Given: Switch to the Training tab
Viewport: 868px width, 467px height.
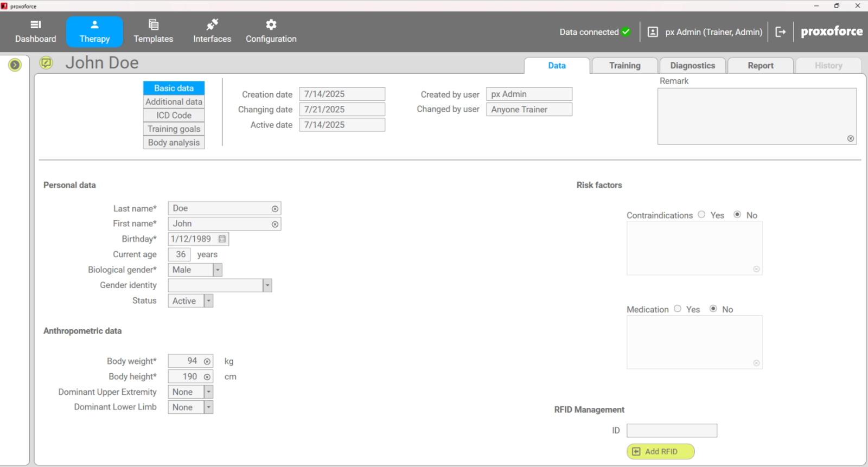Looking at the screenshot, I should point(624,66).
